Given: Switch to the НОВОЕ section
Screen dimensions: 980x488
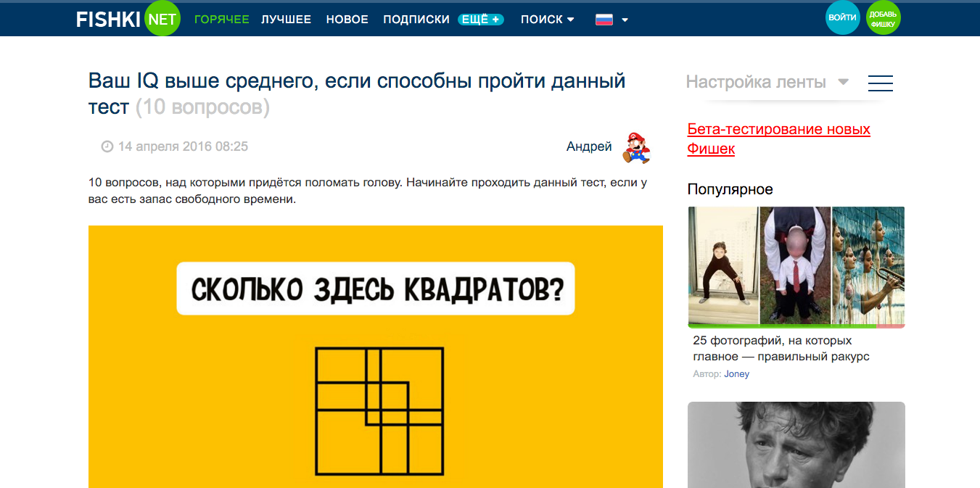Looking at the screenshot, I should 347,20.
